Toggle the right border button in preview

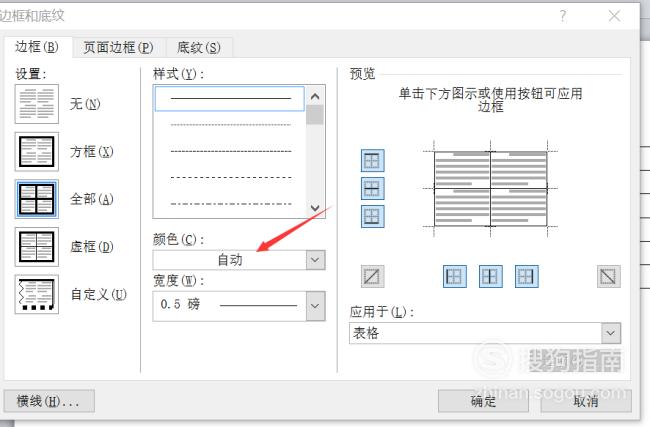pos(526,277)
